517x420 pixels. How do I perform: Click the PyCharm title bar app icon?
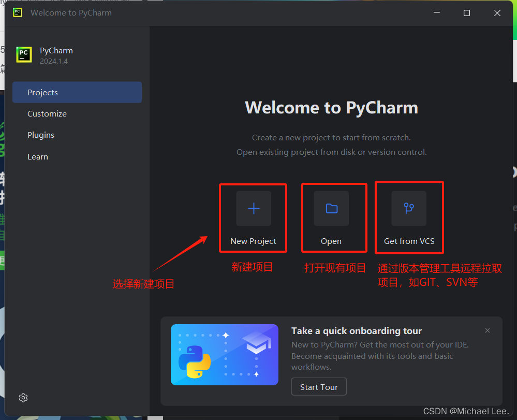tap(18, 12)
